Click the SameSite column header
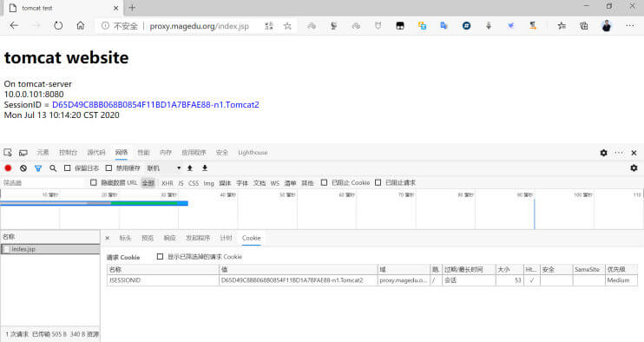The image size is (644, 342). coord(589,269)
